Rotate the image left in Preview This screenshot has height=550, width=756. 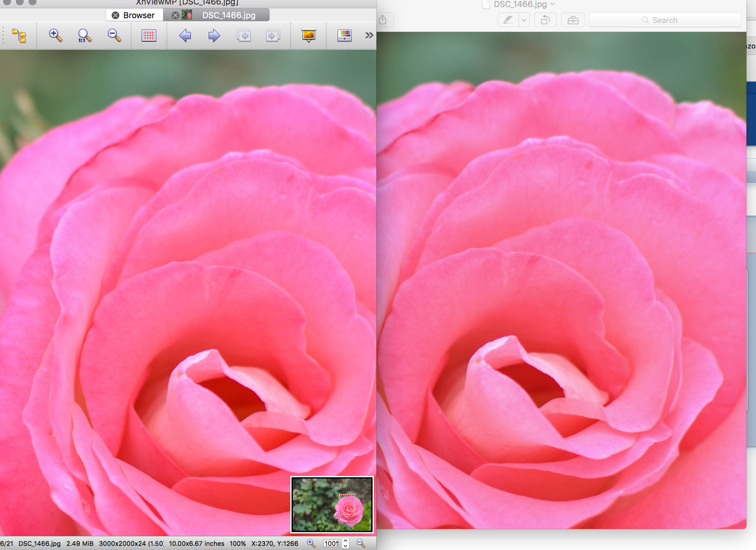point(545,20)
